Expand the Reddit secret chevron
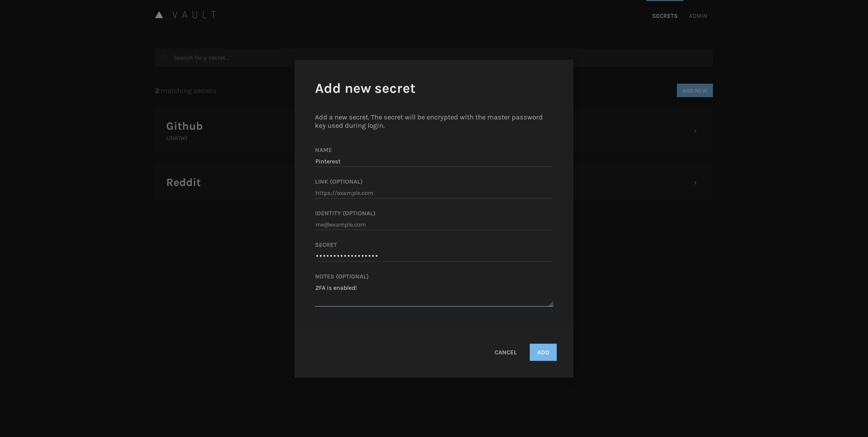This screenshot has height=437, width=868. pyautogui.click(x=695, y=183)
